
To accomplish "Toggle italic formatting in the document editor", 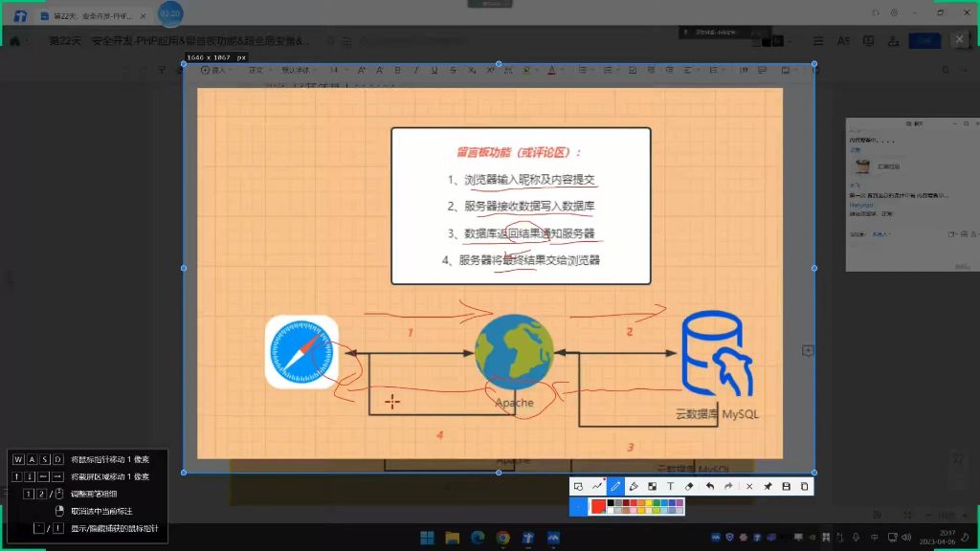I will point(415,71).
